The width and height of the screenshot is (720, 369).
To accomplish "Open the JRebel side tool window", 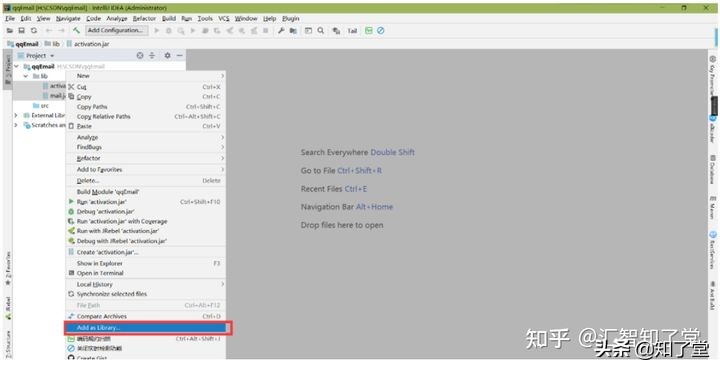I will [x=8, y=308].
